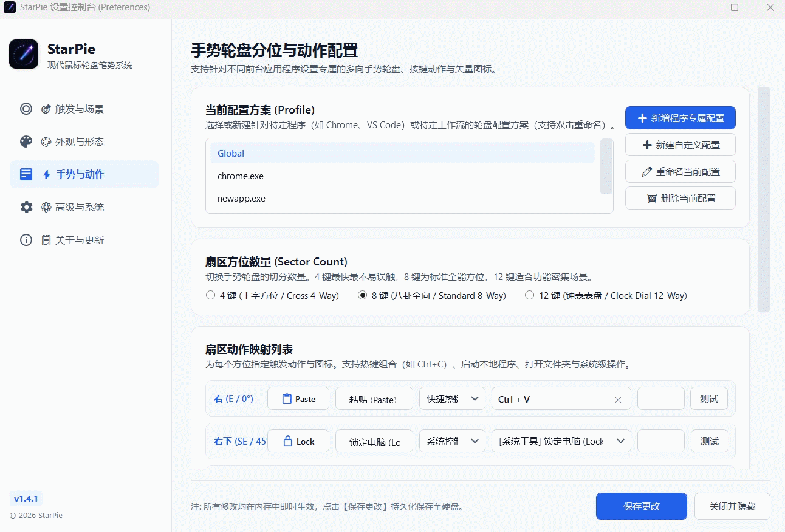The height and width of the screenshot is (532, 785).
Task: Open the 系统控制 type dropdown in 右下 row
Action: [x=452, y=442]
